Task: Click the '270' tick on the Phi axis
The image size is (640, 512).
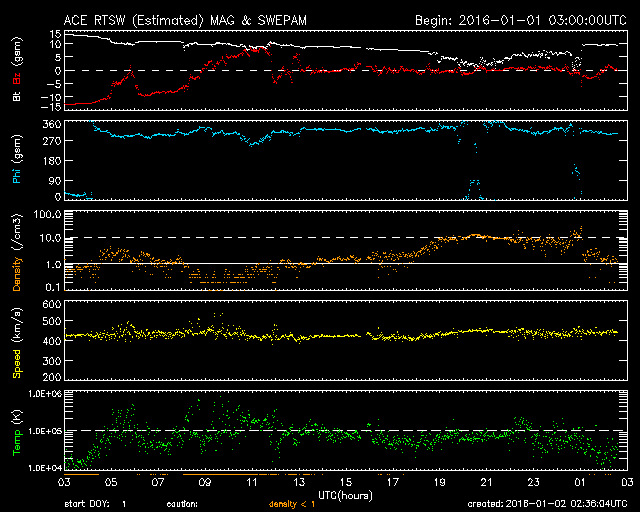Action: [x=52, y=141]
